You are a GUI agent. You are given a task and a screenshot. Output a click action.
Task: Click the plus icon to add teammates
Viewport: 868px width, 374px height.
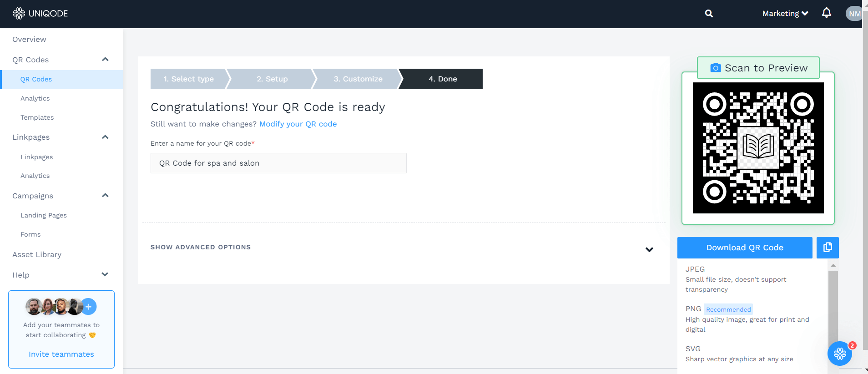(x=89, y=307)
